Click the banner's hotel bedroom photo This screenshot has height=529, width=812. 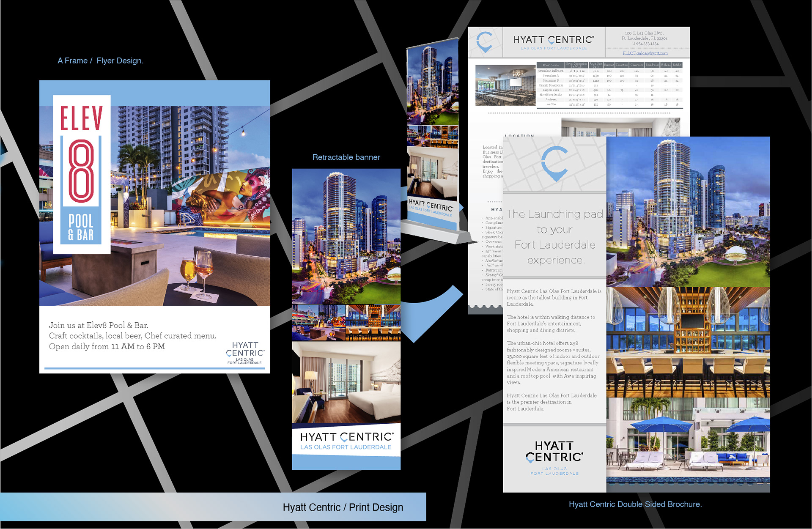point(346,382)
